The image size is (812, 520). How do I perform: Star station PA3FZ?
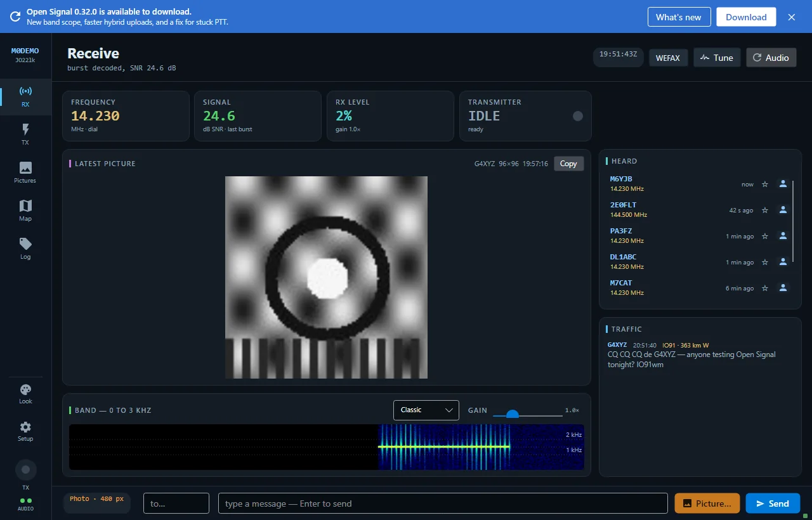tap(765, 236)
